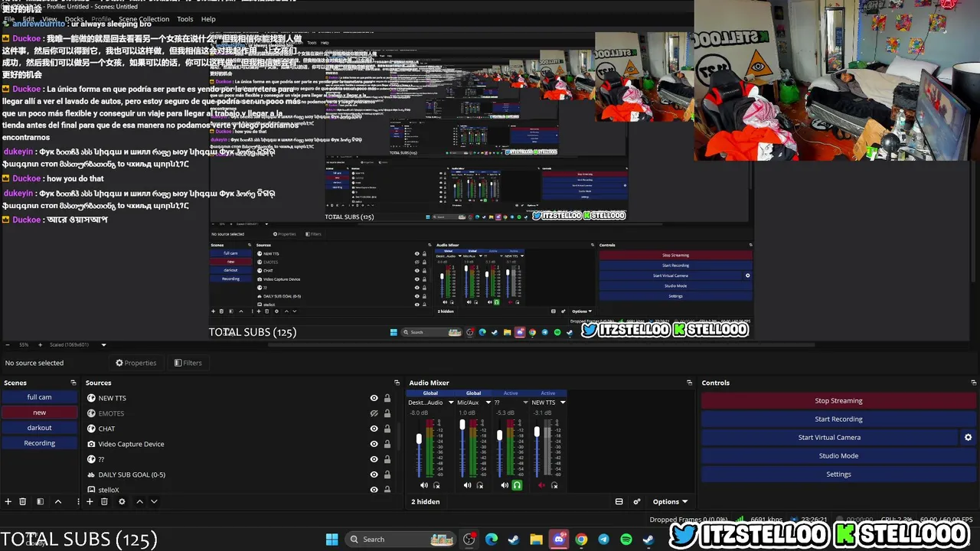Toggle the lock on CHAT source
This screenshot has height=551, width=980.
387,429
